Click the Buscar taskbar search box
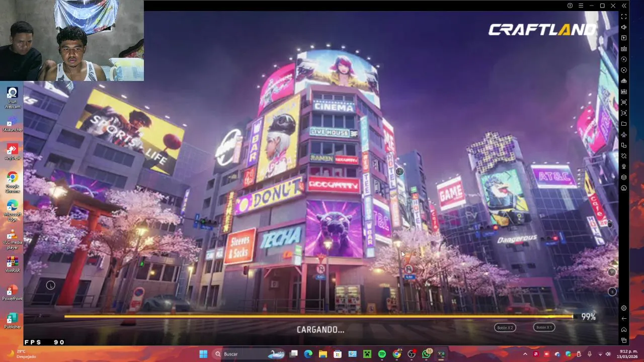This screenshot has height=362, width=644. tap(250, 354)
